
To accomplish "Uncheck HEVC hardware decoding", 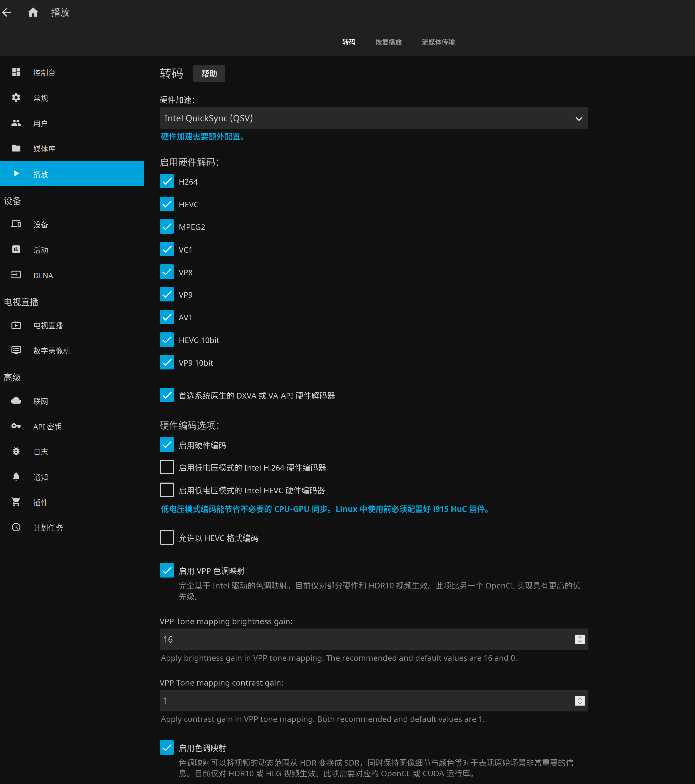I will [x=167, y=204].
